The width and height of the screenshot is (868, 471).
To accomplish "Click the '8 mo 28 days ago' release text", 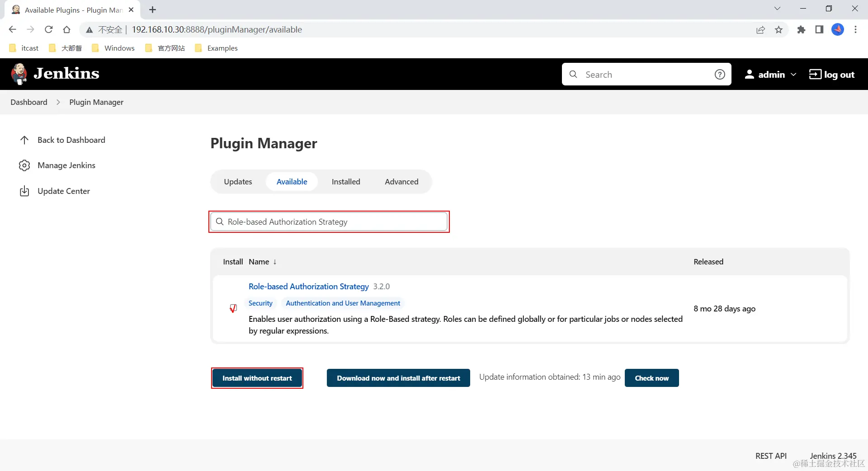I will [x=725, y=309].
